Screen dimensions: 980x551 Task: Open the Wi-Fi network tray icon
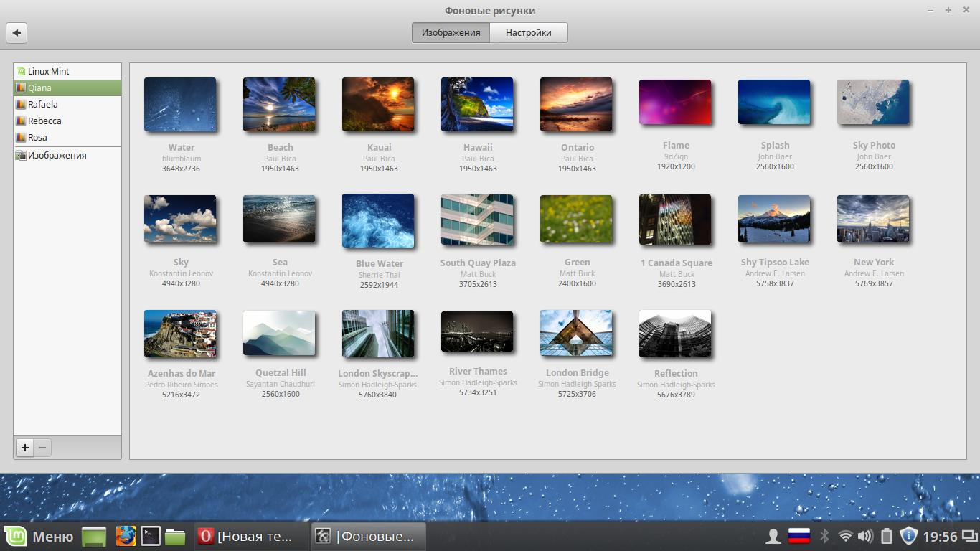pyautogui.click(x=845, y=536)
